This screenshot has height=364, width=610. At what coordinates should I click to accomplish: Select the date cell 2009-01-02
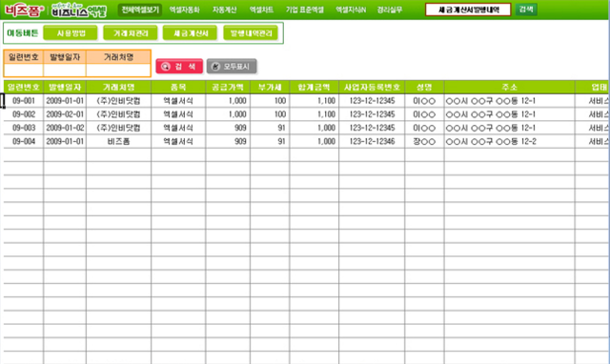pyautogui.click(x=65, y=128)
